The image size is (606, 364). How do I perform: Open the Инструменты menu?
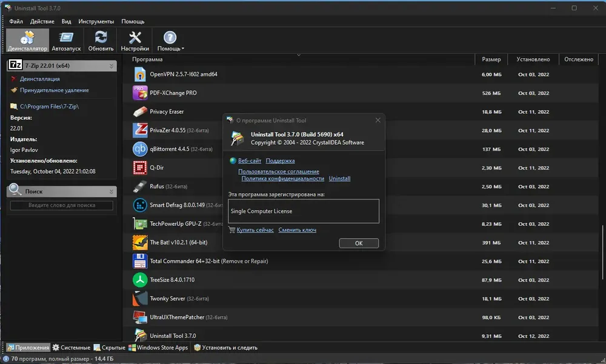pyautogui.click(x=96, y=21)
